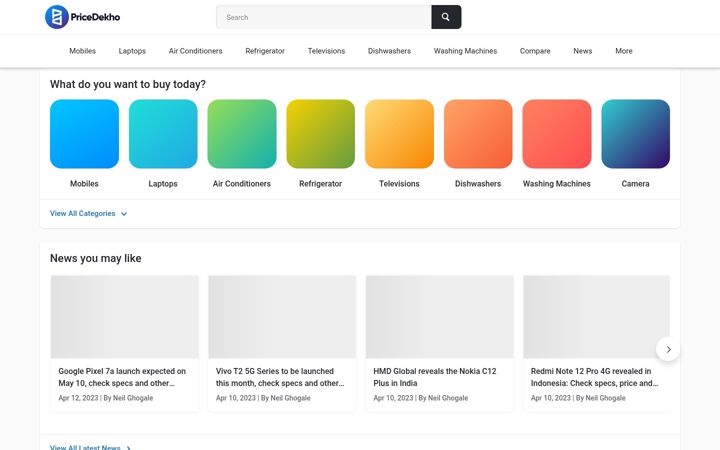Expand the More menu
The width and height of the screenshot is (720, 450).
pyautogui.click(x=624, y=51)
